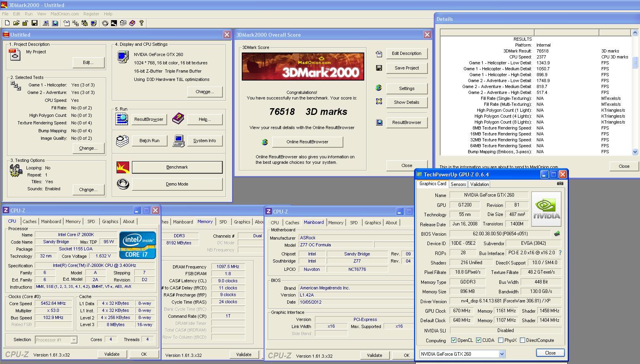Switch to the Validation tab in GPU-Z
640x364 pixels.
point(479,184)
